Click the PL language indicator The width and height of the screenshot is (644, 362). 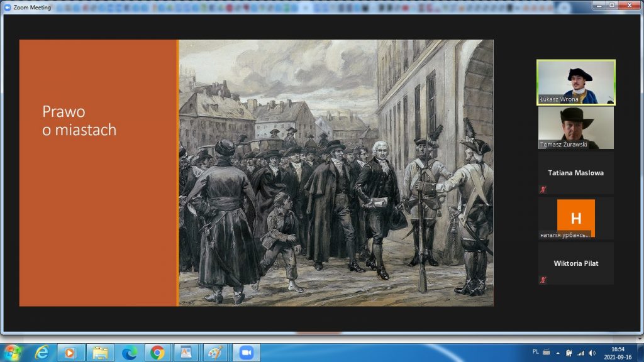[x=535, y=352]
